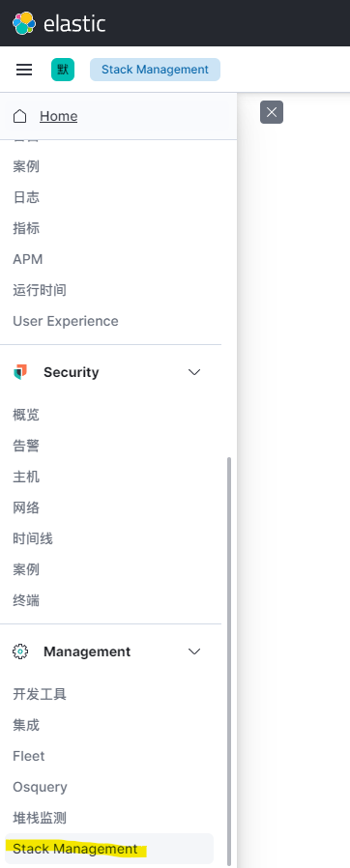Image resolution: width=350 pixels, height=868 pixels.
Task: Click the Management gear icon
Action: pos(20,651)
